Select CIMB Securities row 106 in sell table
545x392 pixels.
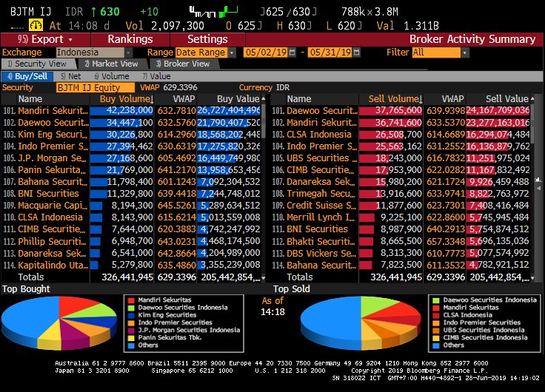(400, 170)
